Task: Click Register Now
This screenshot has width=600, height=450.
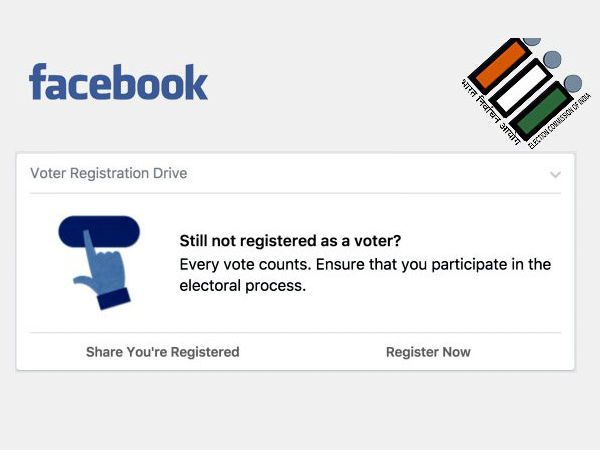Action: click(x=428, y=352)
